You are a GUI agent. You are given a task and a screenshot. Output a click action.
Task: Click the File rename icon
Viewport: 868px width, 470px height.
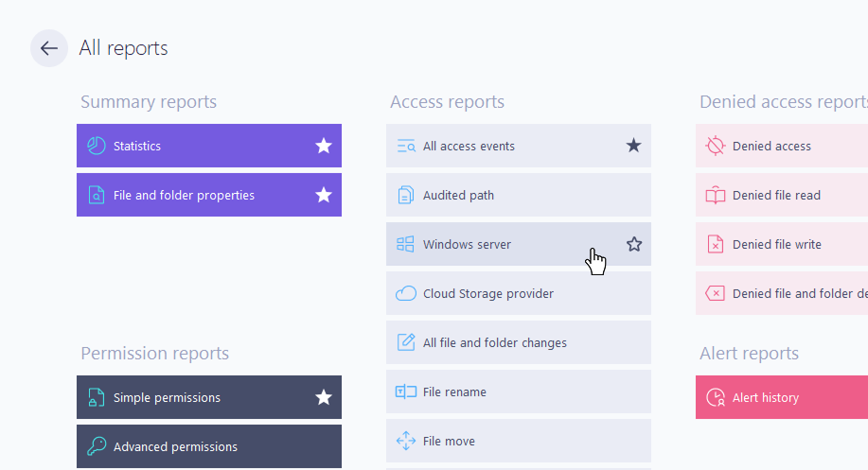pyautogui.click(x=406, y=392)
